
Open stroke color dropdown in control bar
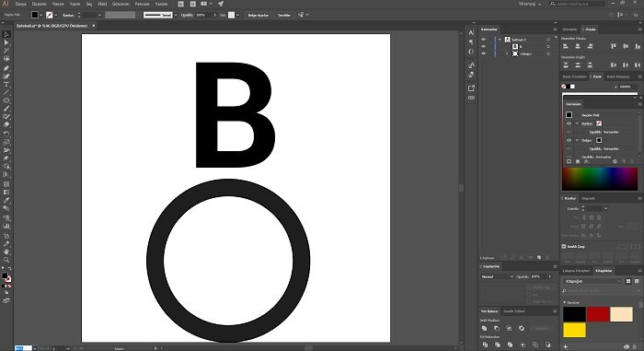(x=56, y=15)
